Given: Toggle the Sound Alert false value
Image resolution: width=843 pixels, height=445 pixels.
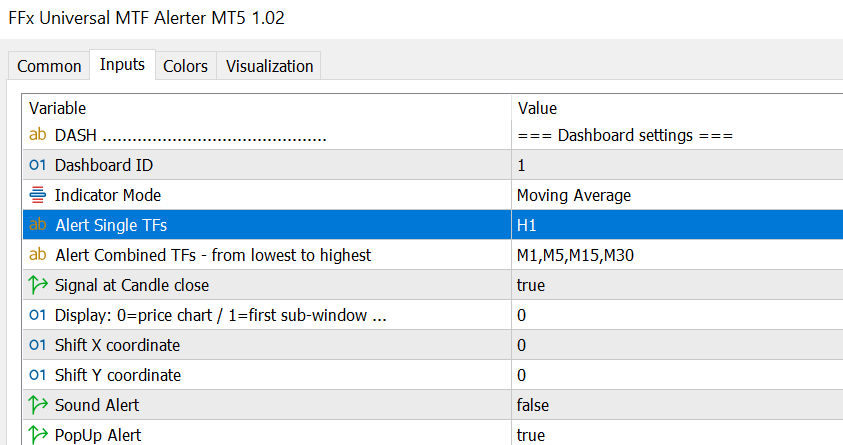Looking at the screenshot, I should 533,405.
